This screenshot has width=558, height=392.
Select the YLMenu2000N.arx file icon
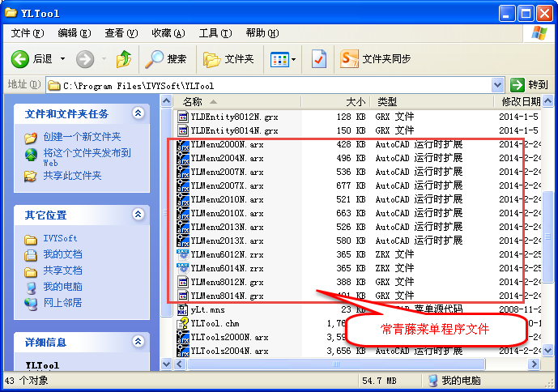pos(182,144)
